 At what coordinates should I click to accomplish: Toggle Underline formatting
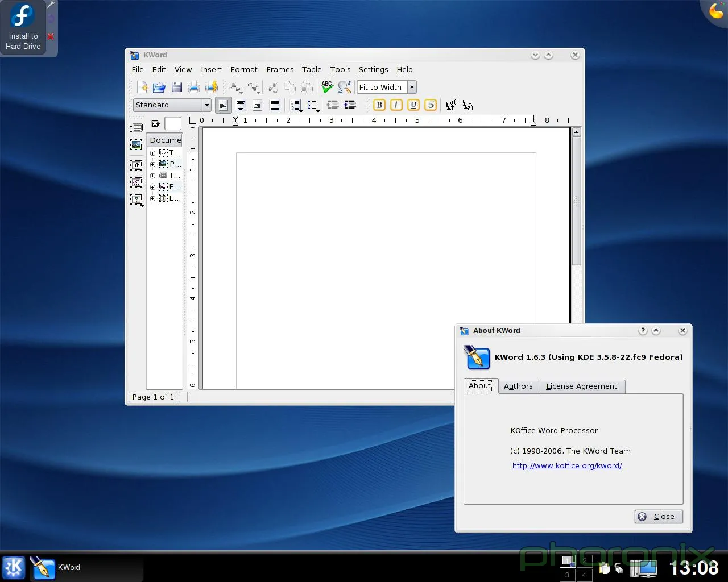(x=413, y=105)
